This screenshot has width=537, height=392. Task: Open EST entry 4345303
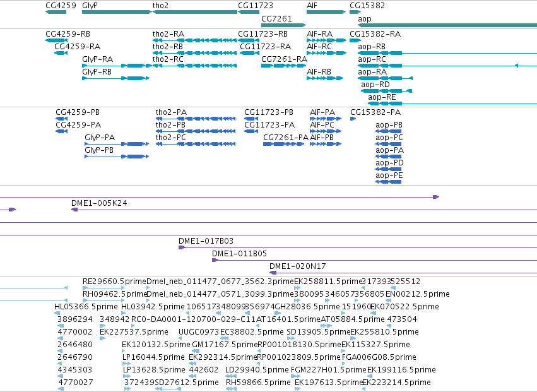click(60, 376)
